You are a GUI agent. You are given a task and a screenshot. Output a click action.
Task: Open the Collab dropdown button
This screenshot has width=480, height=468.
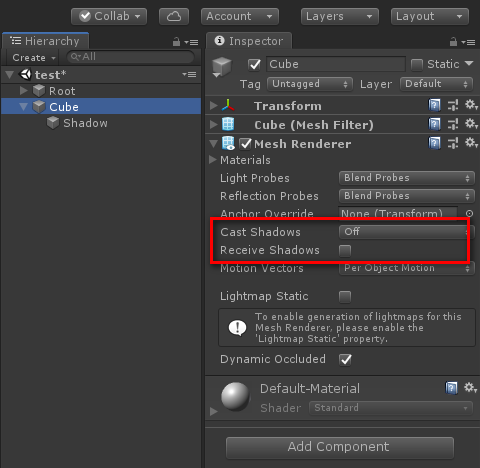(x=109, y=16)
